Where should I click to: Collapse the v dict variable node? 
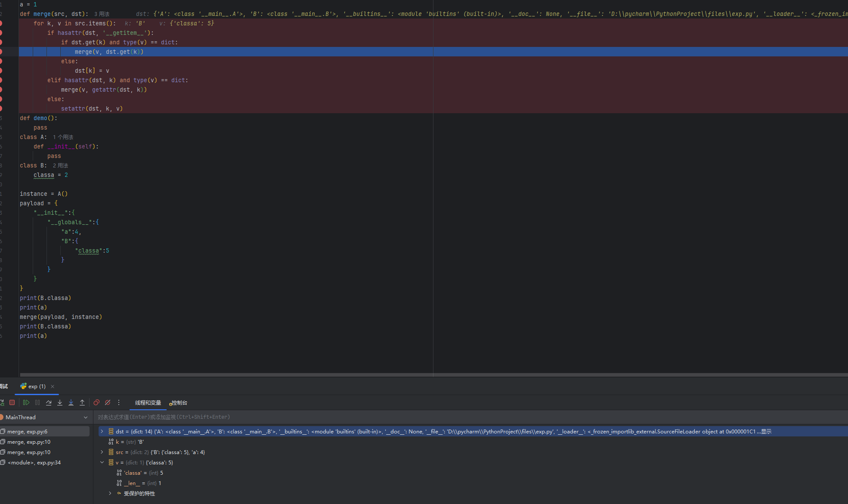(x=102, y=462)
